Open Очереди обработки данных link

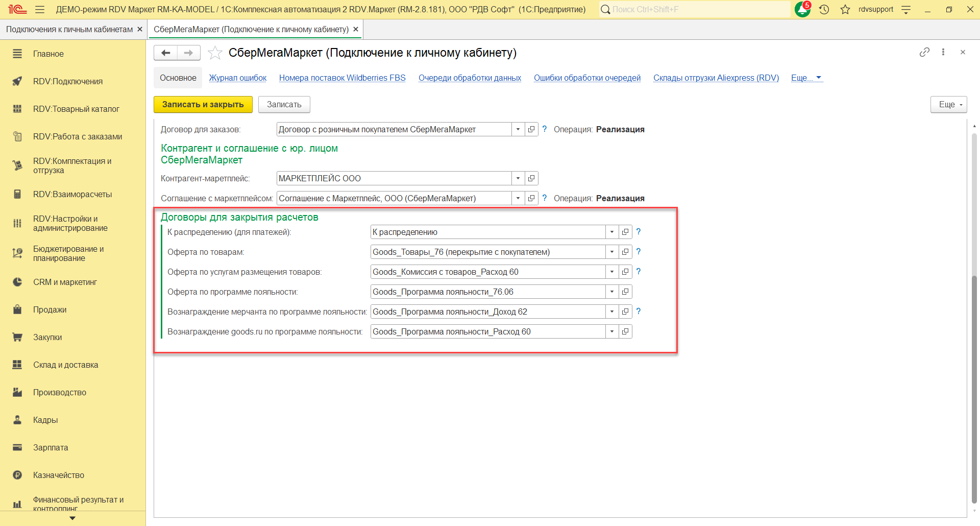[x=470, y=78]
